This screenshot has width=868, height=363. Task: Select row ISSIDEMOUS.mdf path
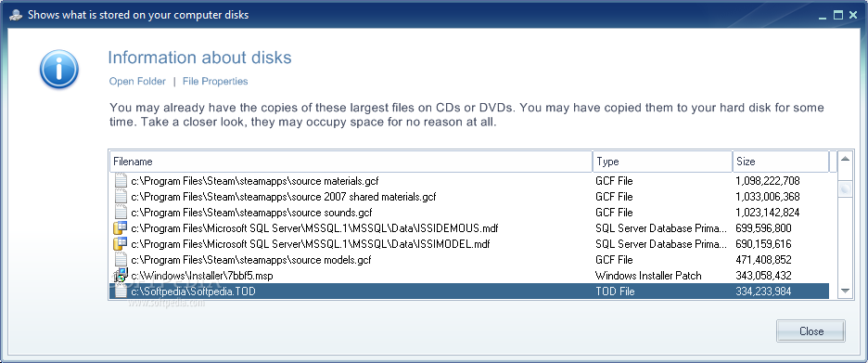(x=469, y=227)
